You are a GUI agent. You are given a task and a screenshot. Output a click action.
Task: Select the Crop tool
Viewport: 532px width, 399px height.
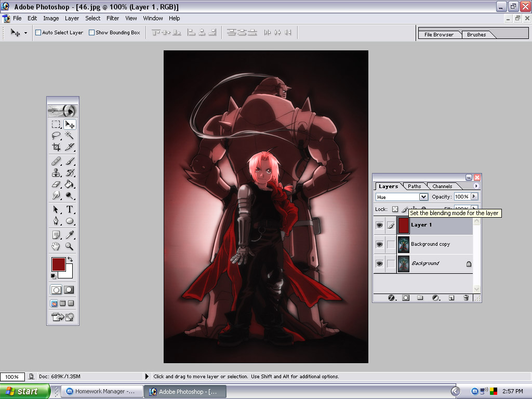pyautogui.click(x=56, y=147)
